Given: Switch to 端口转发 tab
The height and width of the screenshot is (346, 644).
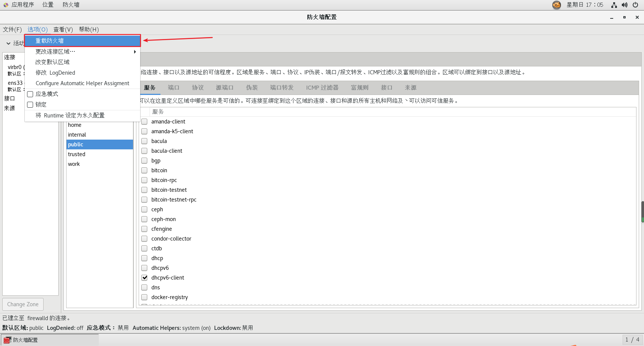Looking at the screenshot, I should (x=282, y=87).
